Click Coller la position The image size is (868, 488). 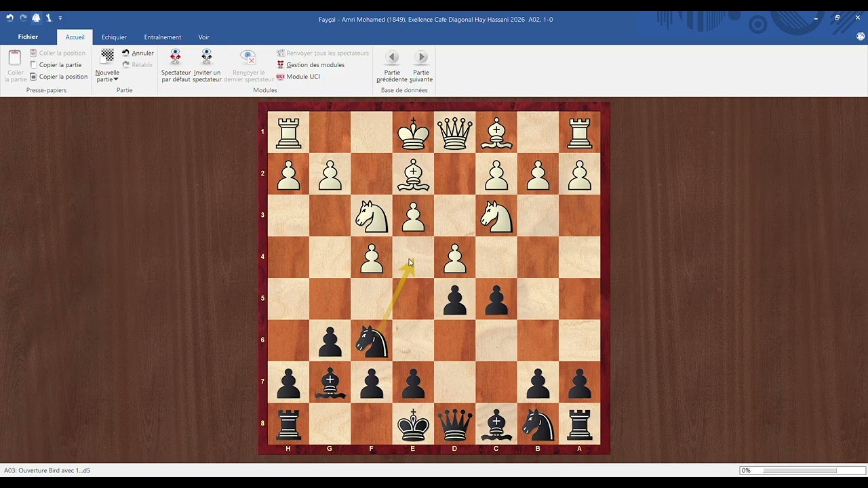[58, 53]
